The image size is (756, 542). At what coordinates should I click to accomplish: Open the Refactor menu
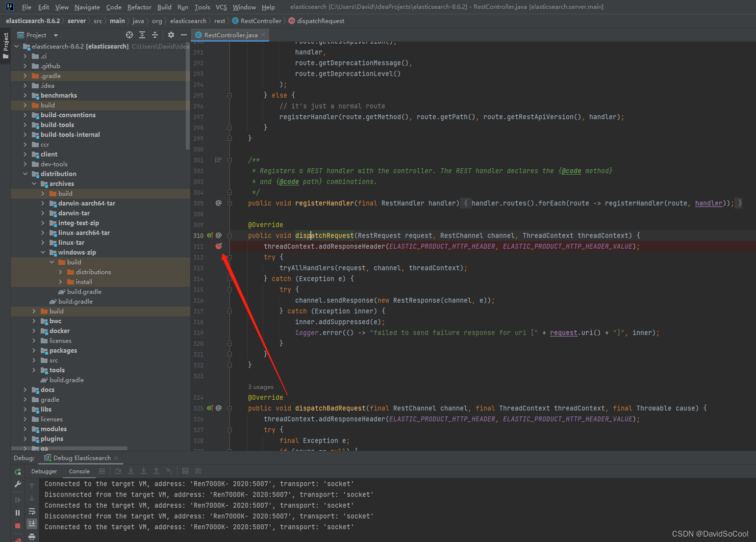pyautogui.click(x=139, y=7)
